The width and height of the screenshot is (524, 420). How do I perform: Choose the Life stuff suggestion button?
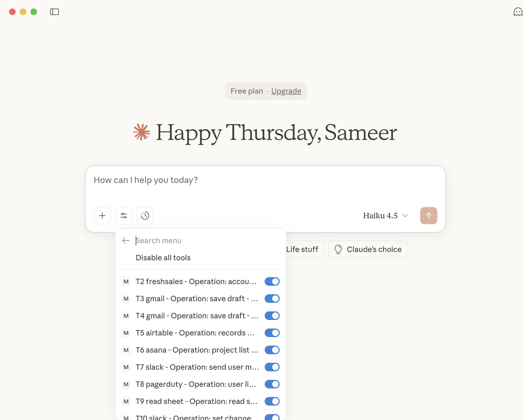(x=302, y=249)
